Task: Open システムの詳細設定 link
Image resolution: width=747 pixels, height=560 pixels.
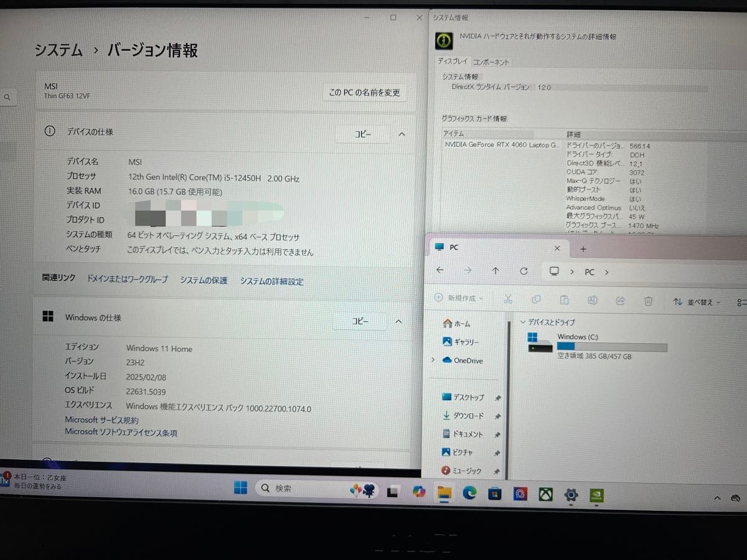Action: (x=272, y=282)
